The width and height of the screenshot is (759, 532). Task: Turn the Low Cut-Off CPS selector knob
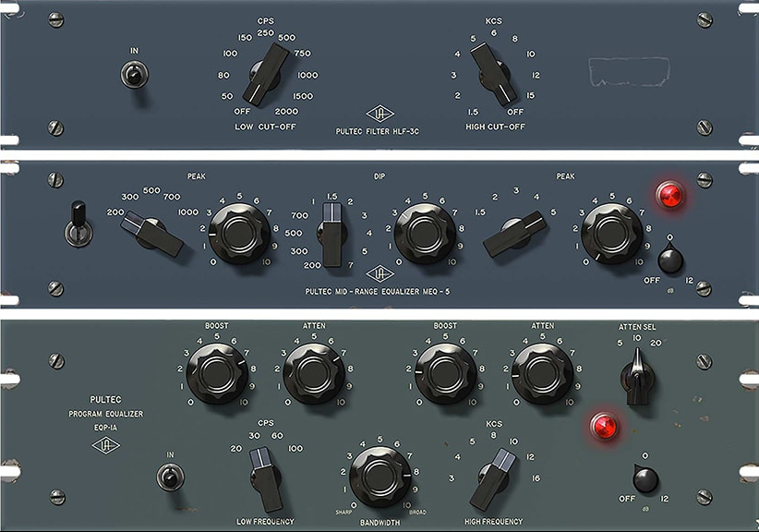(265, 74)
